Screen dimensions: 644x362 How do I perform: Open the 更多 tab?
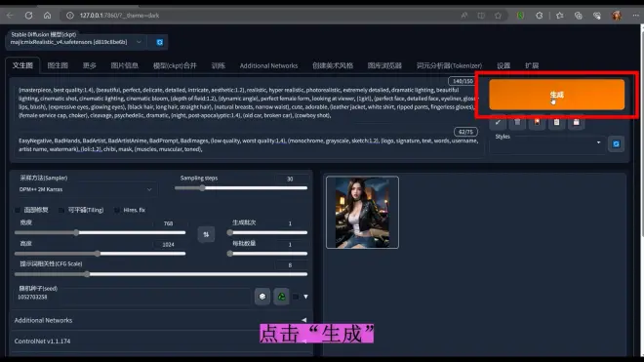[89, 65]
